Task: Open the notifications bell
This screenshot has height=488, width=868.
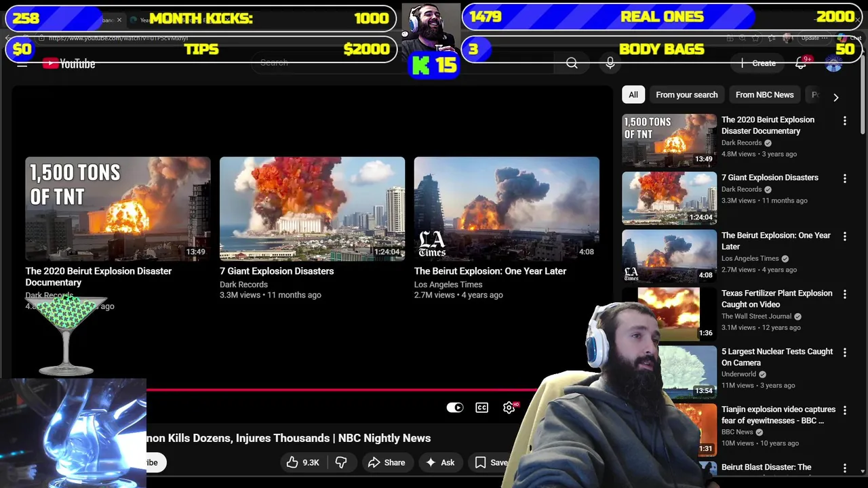Action: [801, 63]
